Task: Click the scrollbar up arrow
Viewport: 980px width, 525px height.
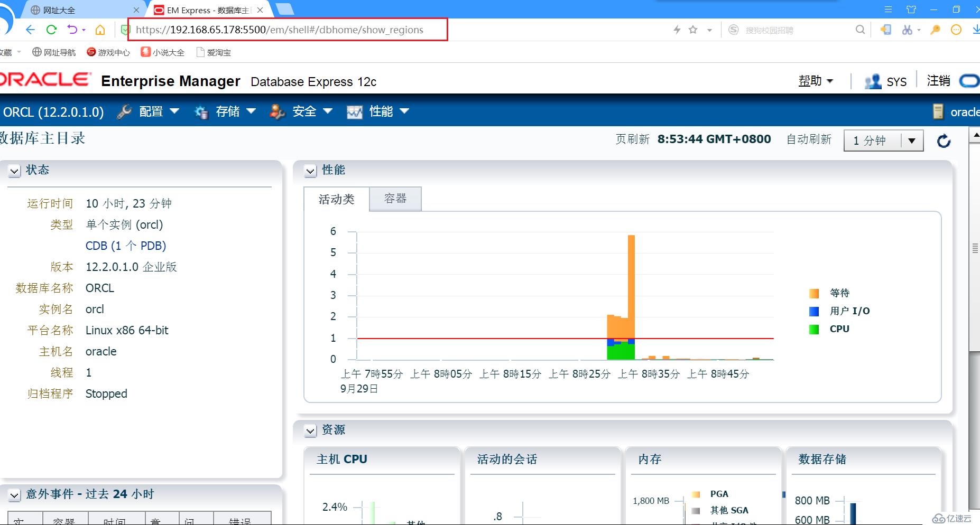Action: [975, 135]
